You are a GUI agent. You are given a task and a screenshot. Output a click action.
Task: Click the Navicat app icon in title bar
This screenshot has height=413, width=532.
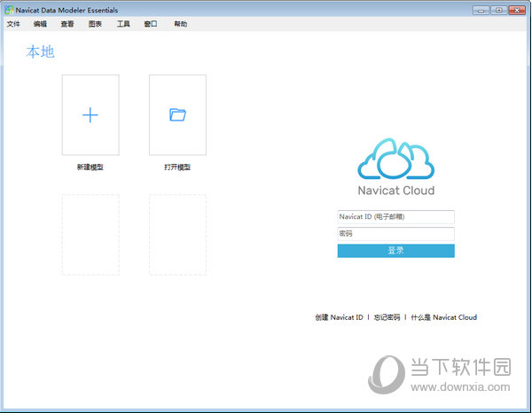[9, 10]
